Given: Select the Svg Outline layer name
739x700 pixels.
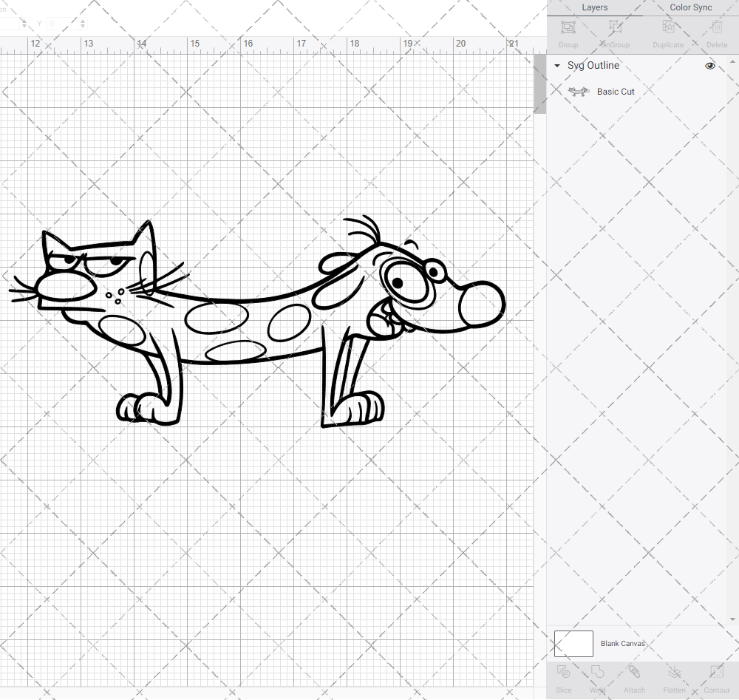Looking at the screenshot, I should pos(593,66).
